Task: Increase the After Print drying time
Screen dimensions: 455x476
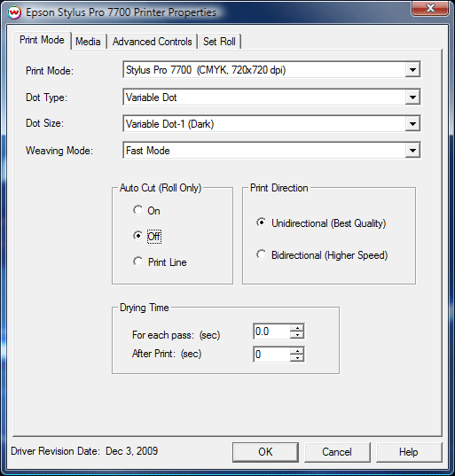Action: point(297,351)
